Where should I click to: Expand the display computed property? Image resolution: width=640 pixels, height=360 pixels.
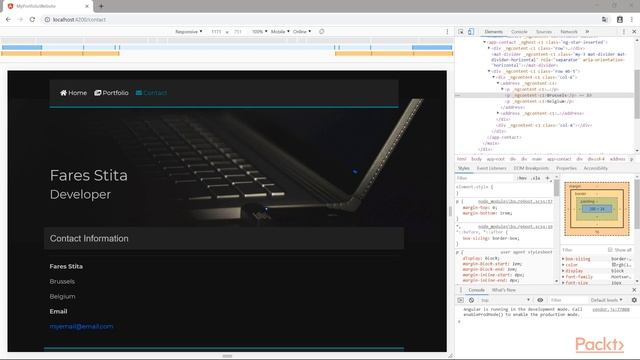click(563, 271)
